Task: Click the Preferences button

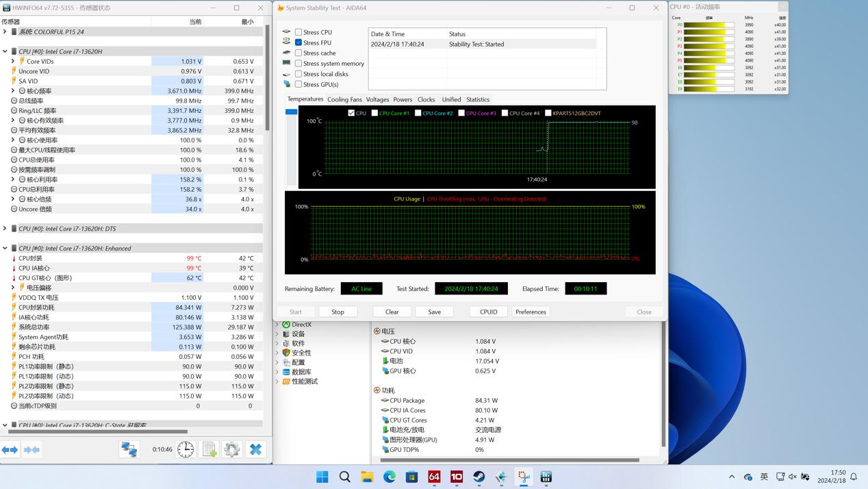Action: (x=531, y=312)
